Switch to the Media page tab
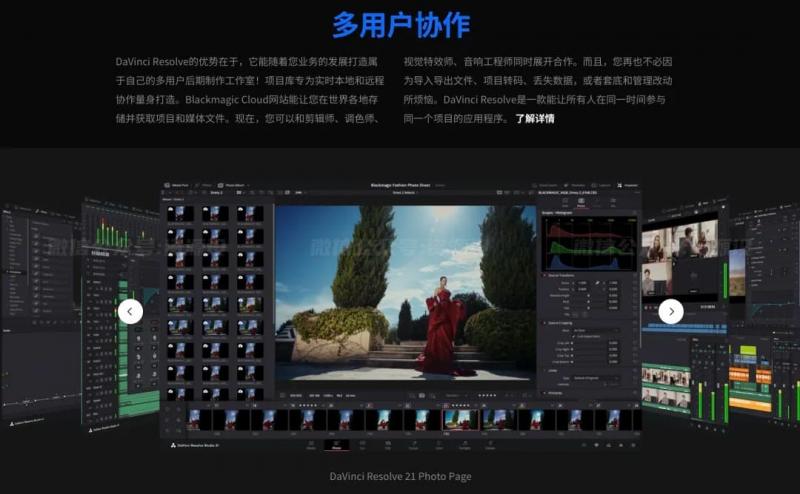Image resolution: width=800 pixels, height=494 pixels. click(x=310, y=443)
